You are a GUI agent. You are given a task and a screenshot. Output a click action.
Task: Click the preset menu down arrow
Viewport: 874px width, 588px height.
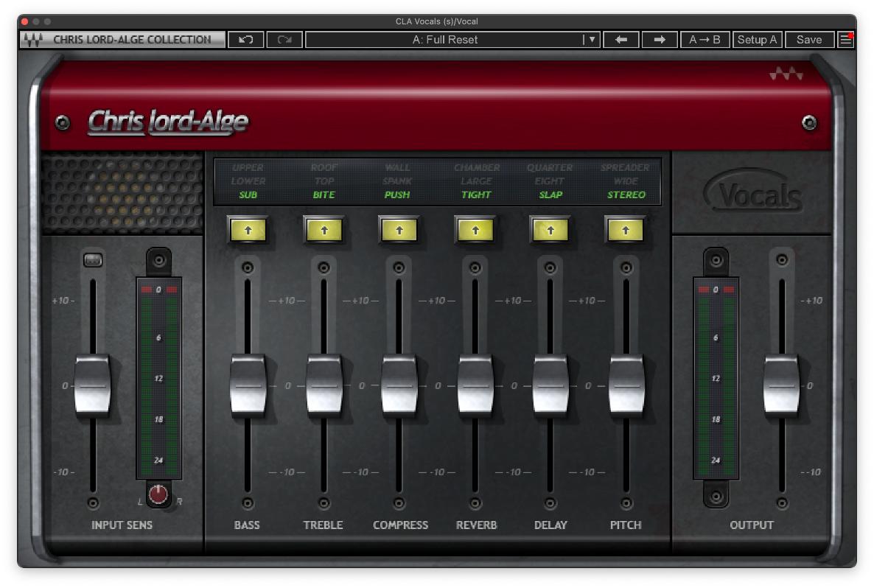click(x=592, y=40)
